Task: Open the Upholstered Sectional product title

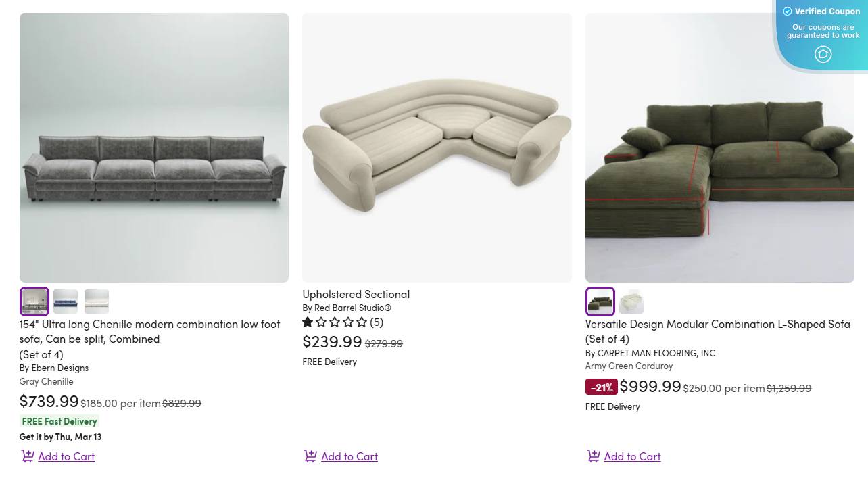Action: [x=356, y=294]
